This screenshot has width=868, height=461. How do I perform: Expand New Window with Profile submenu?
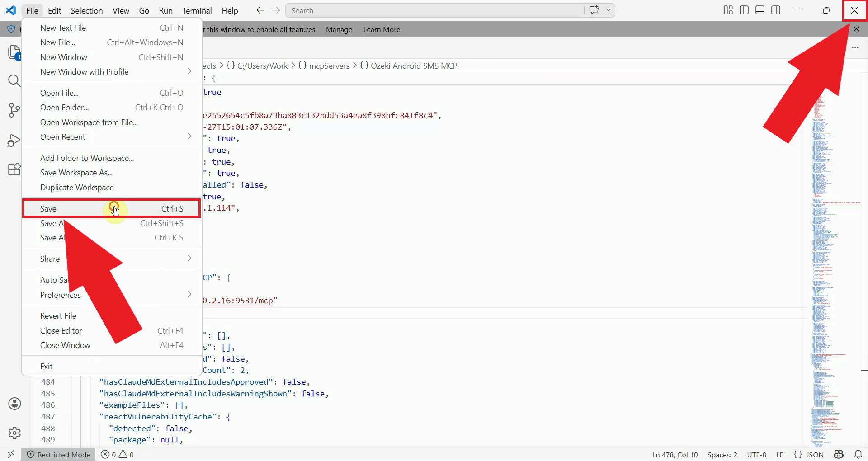(x=111, y=72)
